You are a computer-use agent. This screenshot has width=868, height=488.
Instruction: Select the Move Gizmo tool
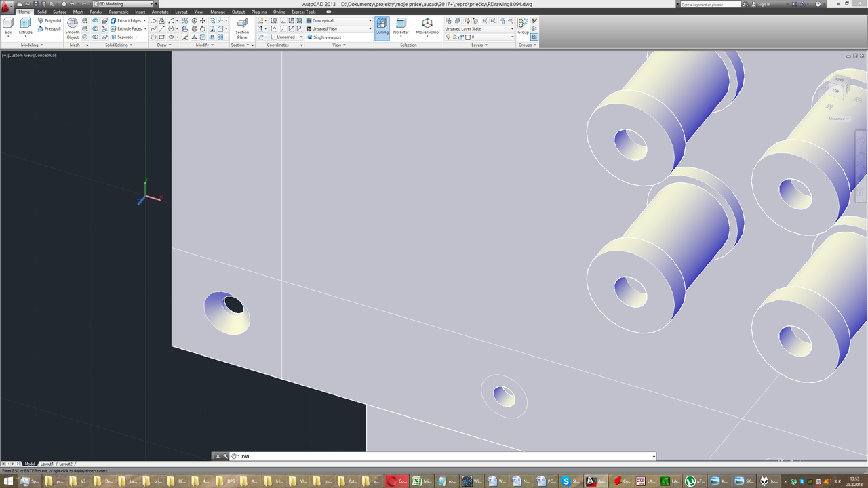(427, 27)
